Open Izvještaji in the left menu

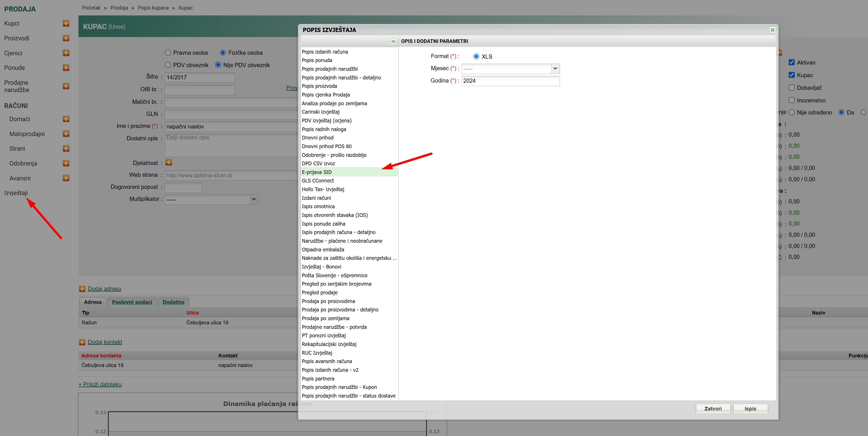[x=16, y=192]
